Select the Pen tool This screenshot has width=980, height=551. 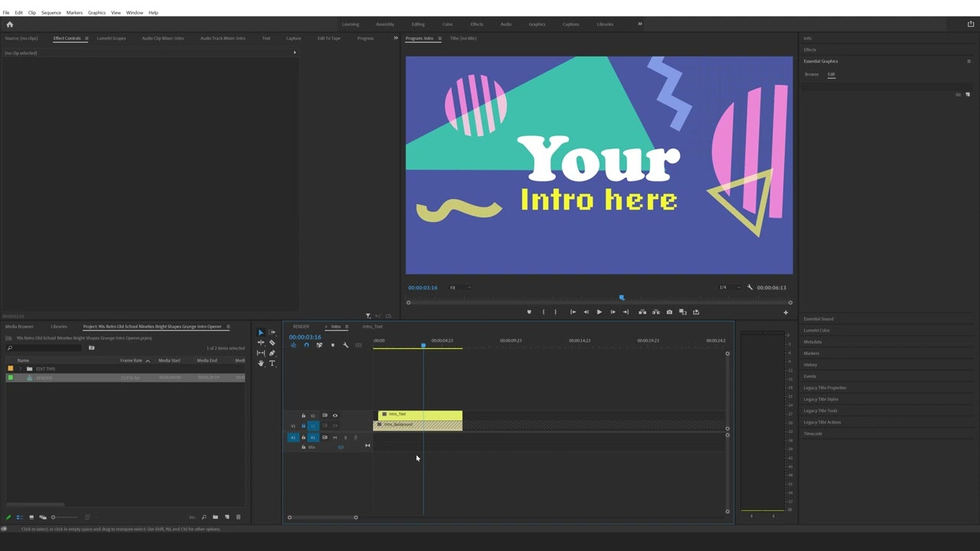272,353
